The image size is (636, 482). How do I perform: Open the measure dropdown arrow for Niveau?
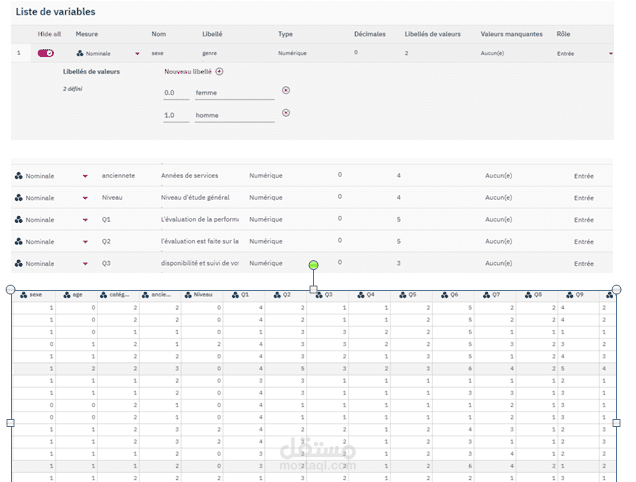(x=85, y=198)
